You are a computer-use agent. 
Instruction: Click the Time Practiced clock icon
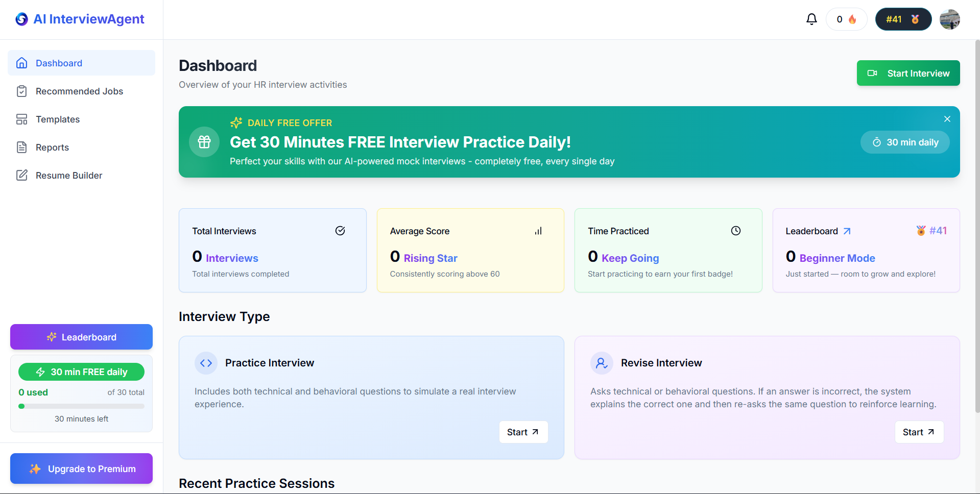click(735, 231)
